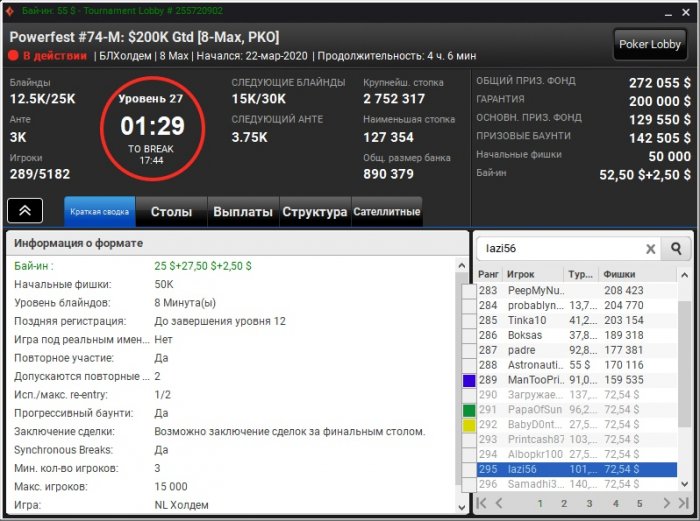Select player row Boksas
Screen dimensions: 700x521
coord(577,335)
